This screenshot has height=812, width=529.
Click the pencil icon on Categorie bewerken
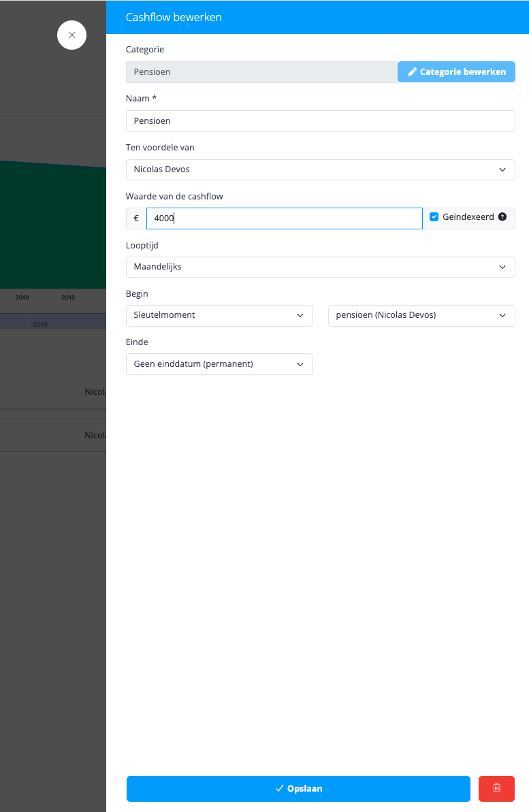tap(413, 72)
